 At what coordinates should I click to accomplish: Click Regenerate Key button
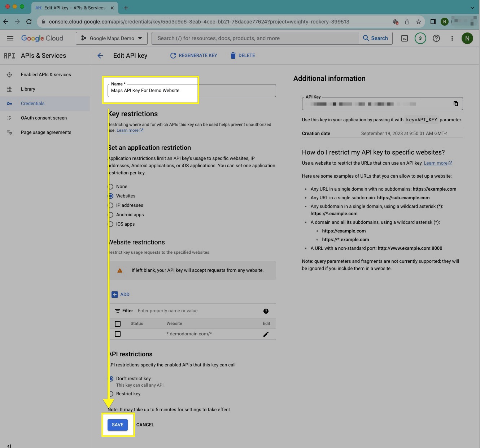[x=193, y=56]
